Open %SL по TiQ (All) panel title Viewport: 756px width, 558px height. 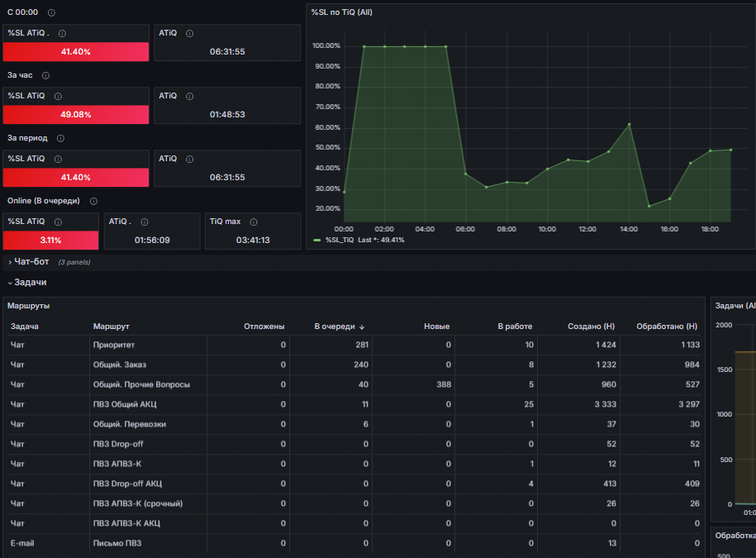pyautogui.click(x=341, y=12)
